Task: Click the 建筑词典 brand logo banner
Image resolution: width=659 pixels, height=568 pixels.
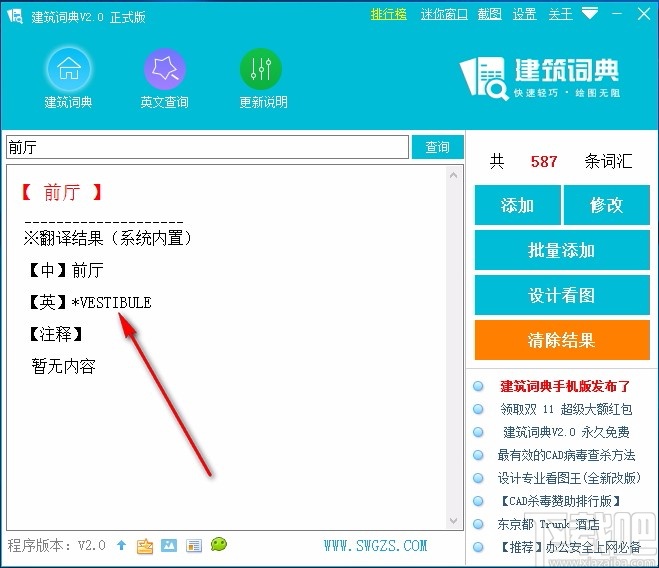Action: (540, 77)
